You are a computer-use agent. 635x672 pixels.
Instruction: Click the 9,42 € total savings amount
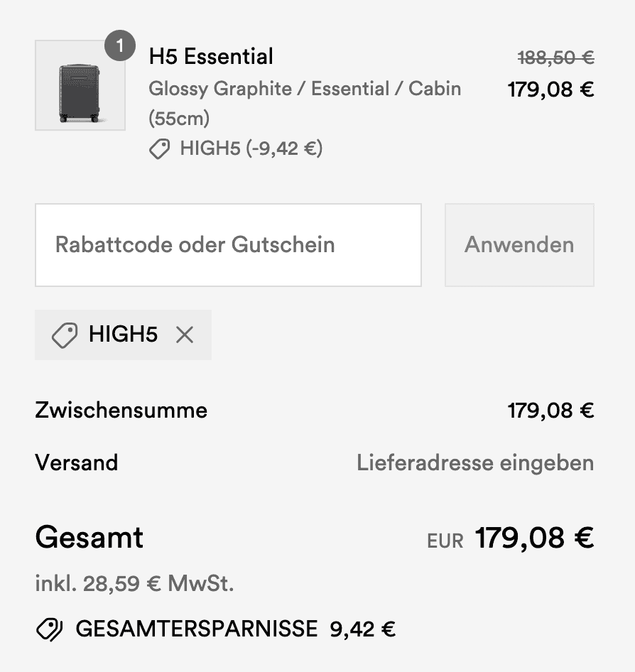(362, 629)
